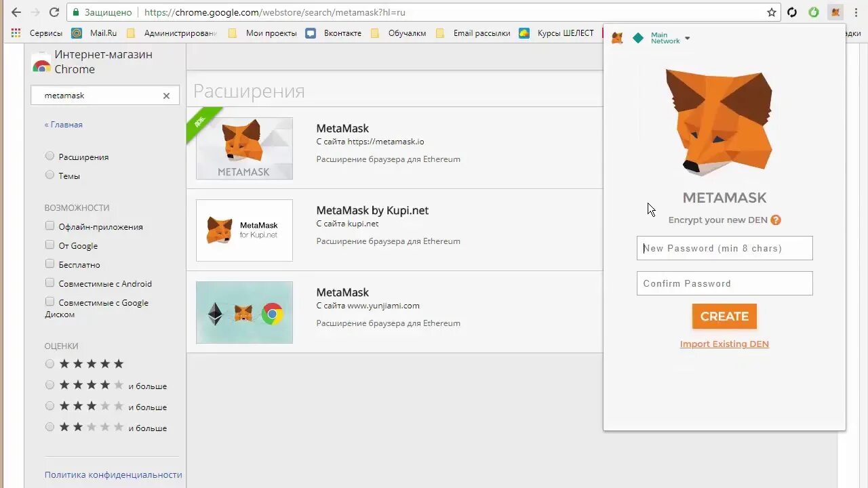
Task: Open Политика конфиденциальности link
Action: coord(113,475)
